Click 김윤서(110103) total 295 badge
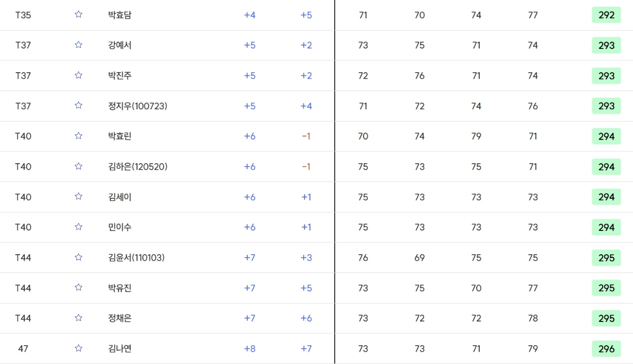This screenshot has height=364, width=633. tap(606, 258)
